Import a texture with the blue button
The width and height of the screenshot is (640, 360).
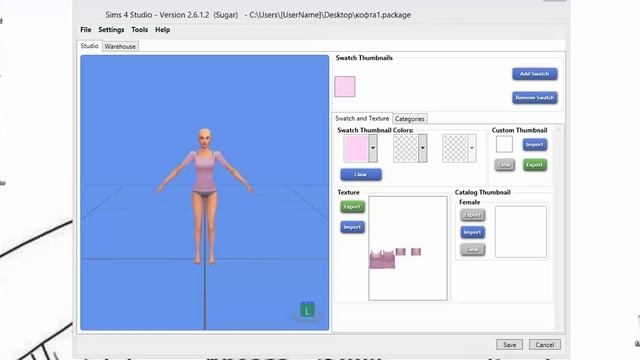coord(352,227)
